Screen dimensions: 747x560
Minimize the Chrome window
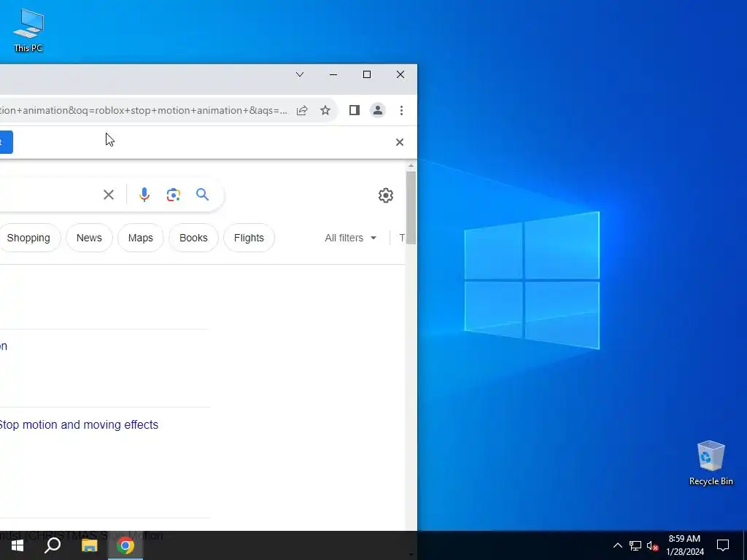333,75
